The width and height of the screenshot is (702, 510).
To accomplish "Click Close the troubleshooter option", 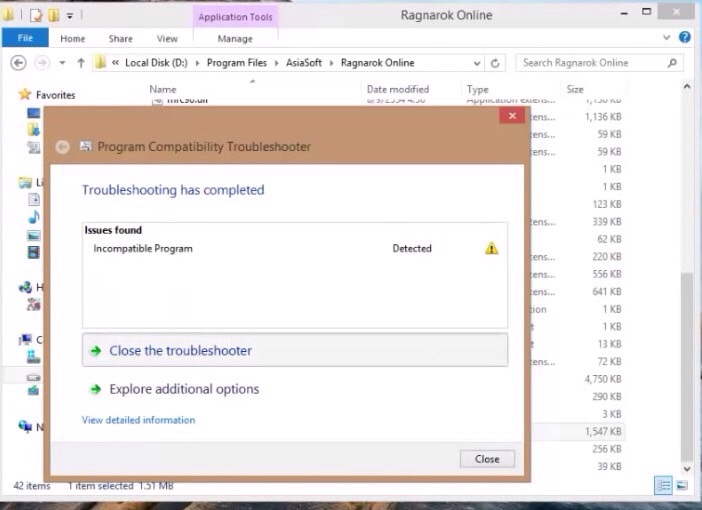I will 295,350.
